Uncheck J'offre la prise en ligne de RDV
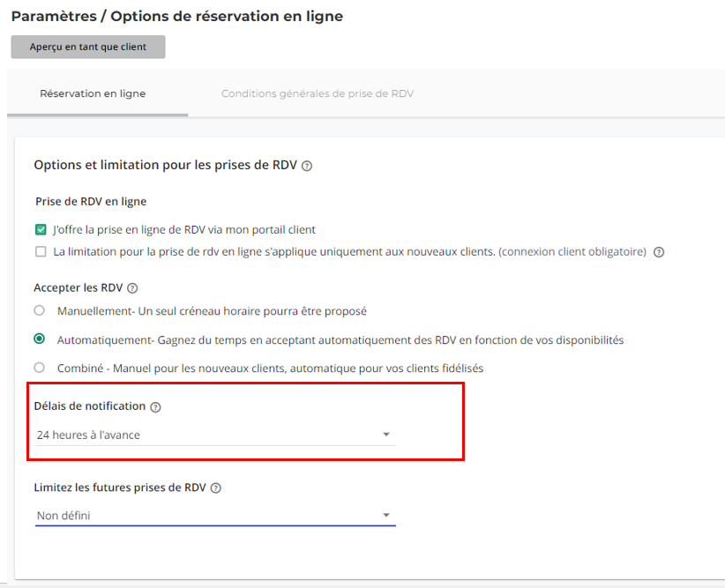Image resolution: width=725 pixels, height=588 pixels. pyautogui.click(x=41, y=230)
